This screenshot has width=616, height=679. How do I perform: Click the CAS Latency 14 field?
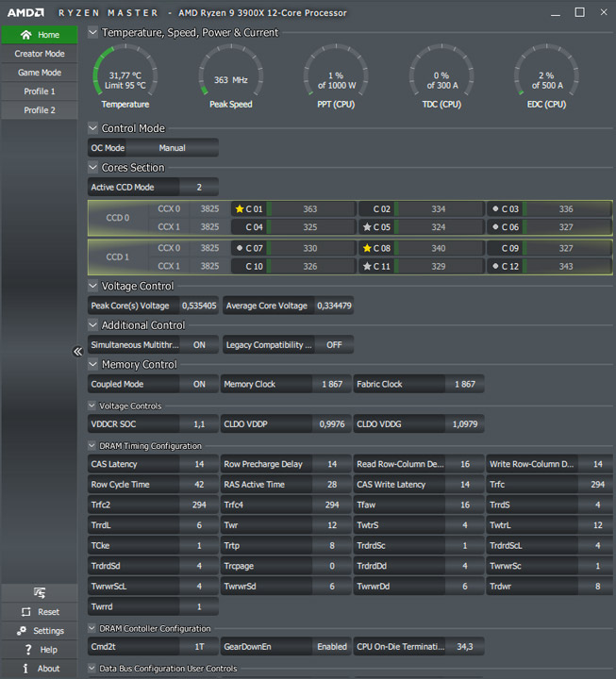pyautogui.click(x=153, y=464)
